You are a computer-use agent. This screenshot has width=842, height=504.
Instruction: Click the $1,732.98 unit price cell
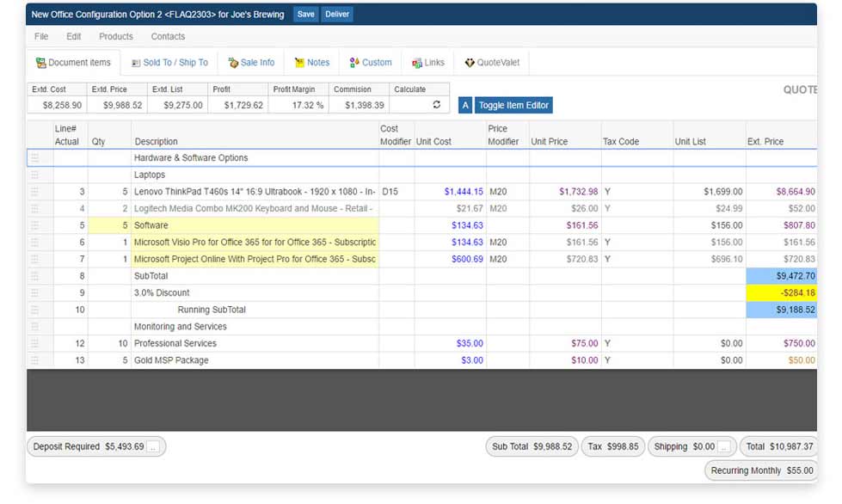pyautogui.click(x=565, y=192)
